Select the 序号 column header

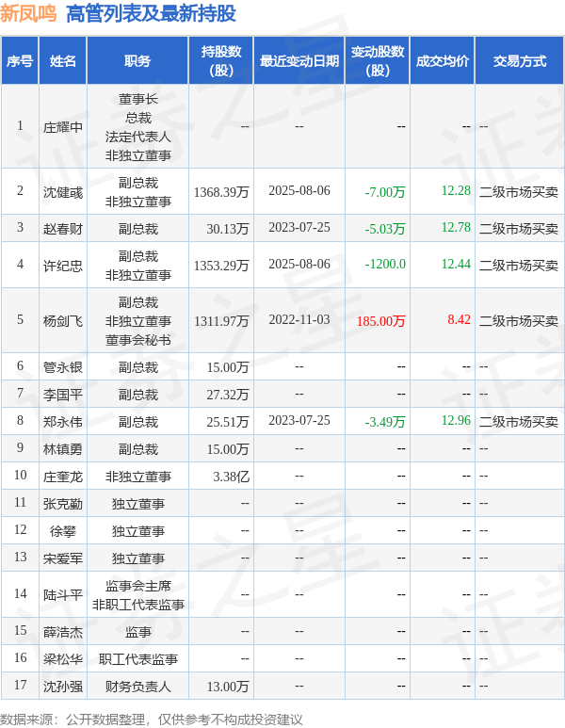coord(20,61)
